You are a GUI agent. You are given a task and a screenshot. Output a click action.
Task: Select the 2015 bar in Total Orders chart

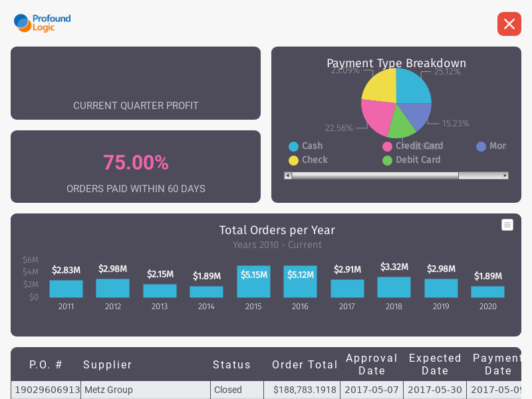click(253, 281)
